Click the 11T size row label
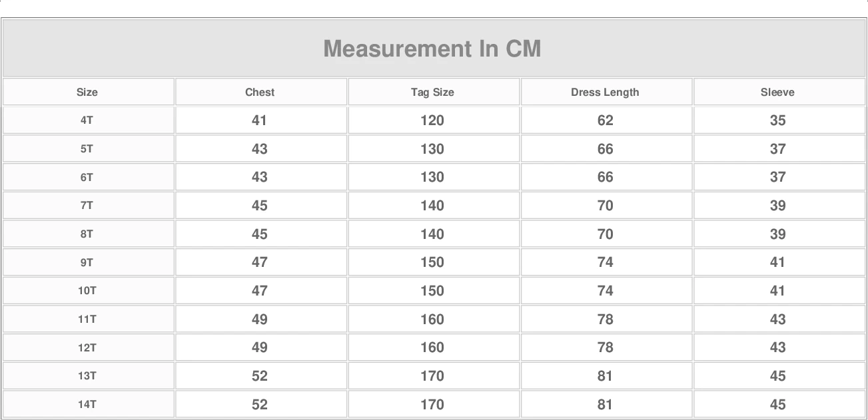Image resolution: width=868 pixels, height=420 pixels. click(x=87, y=319)
